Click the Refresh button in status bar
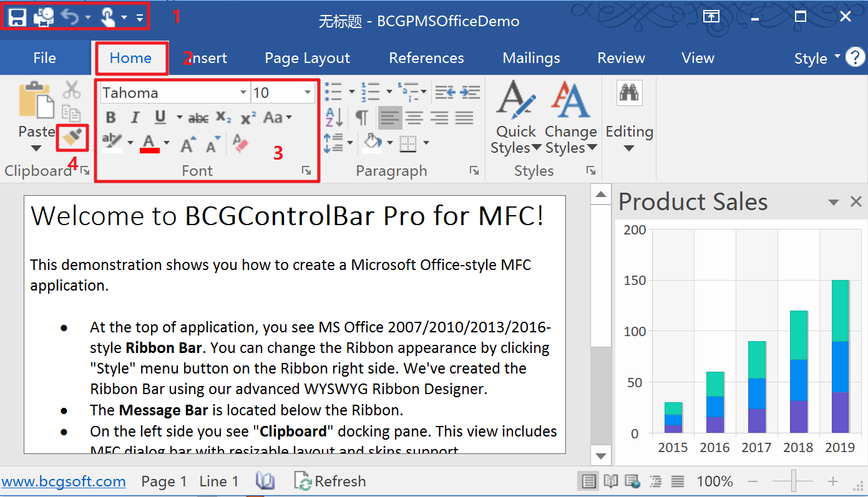The height and width of the screenshot is (497, 868). (330, 481)
